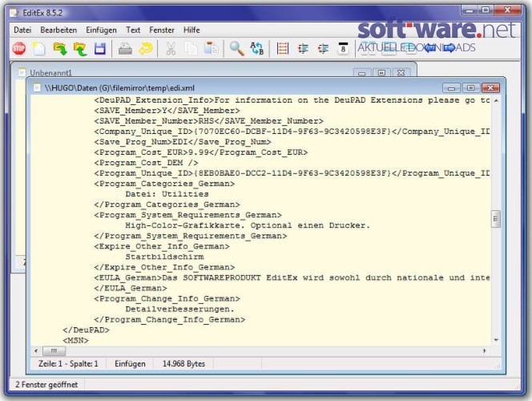Click the blue right arrow toolbar icon
This screenshot has height=401, width=532.
(x=449, y=48)
